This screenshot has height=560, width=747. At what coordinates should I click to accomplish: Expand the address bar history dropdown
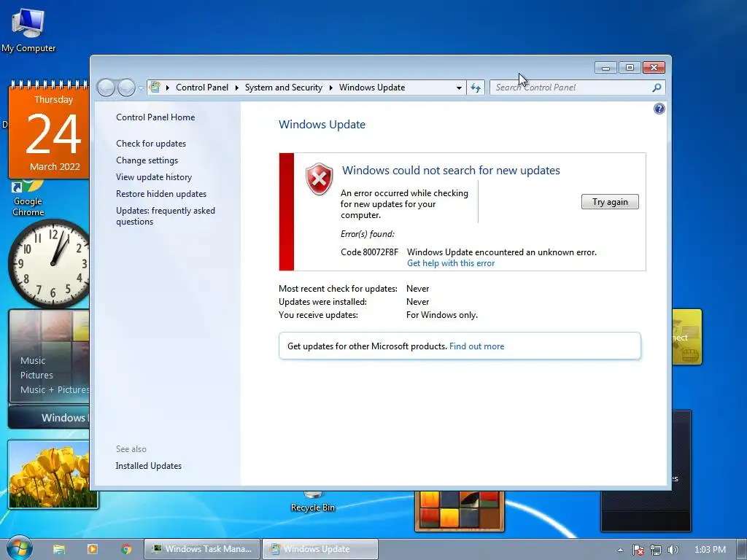pyautogui.click(x=459, y=87)
